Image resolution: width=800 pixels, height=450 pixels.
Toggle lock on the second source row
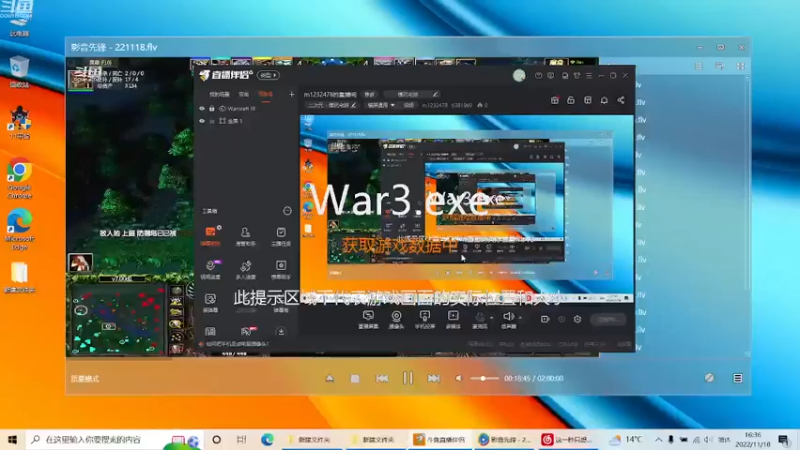[x=212, y=121]
